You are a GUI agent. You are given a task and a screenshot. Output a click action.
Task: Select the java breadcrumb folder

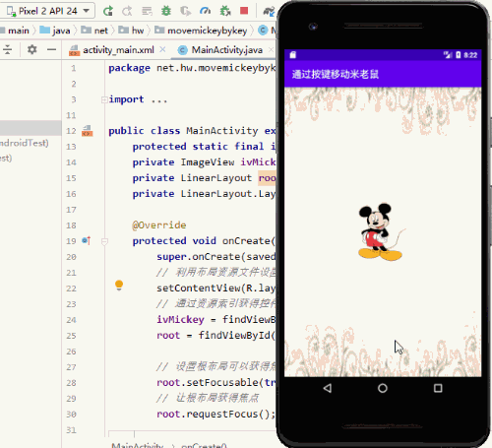(x=55, y=31)
